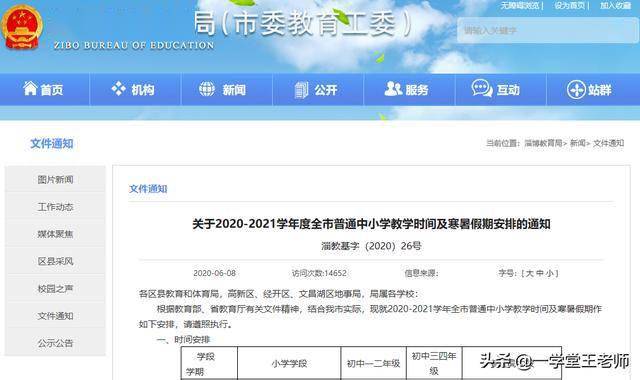The image size is (640, 380).
Task: Click the keyword search input box
Action: tap(547, 30)
